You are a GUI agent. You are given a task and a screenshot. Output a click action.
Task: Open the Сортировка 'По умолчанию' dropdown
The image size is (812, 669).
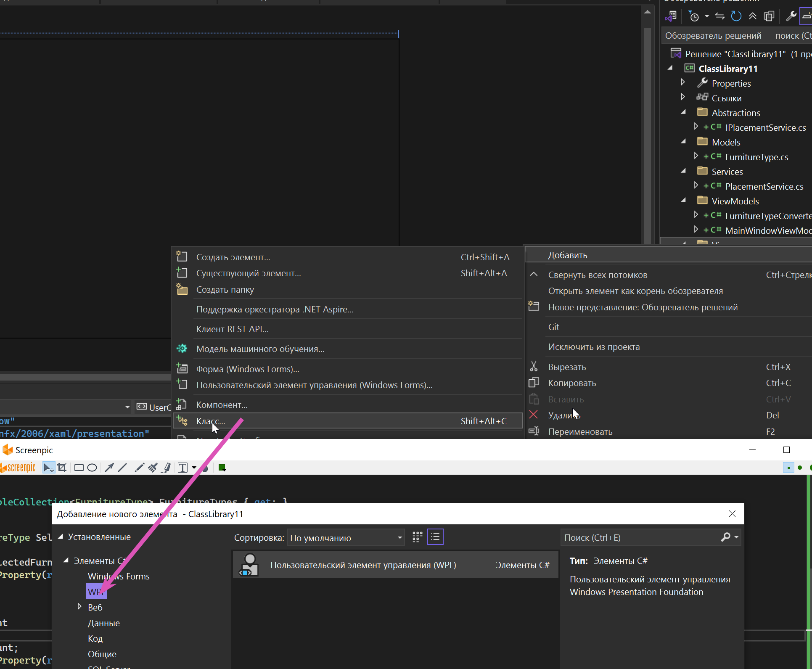point(346,538)
